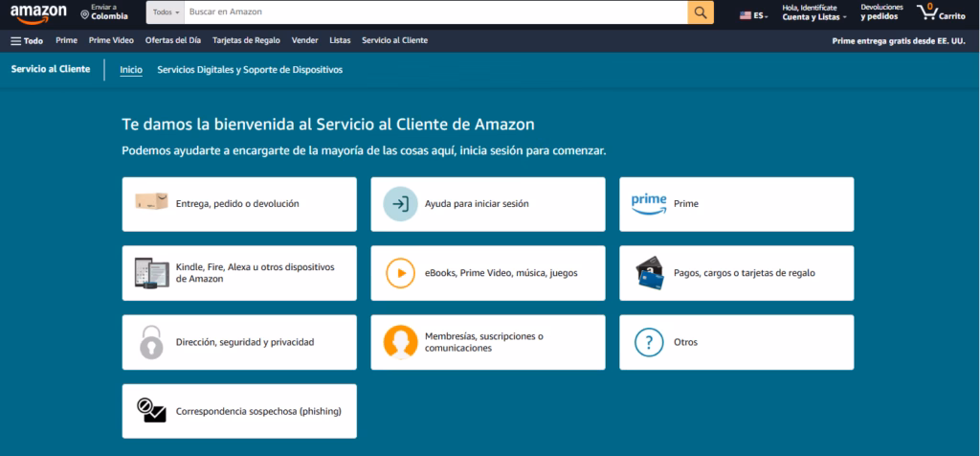The image size is (980, 456).
Task: Select Dirección, seguridad y privacidad label
Action: 245,343
